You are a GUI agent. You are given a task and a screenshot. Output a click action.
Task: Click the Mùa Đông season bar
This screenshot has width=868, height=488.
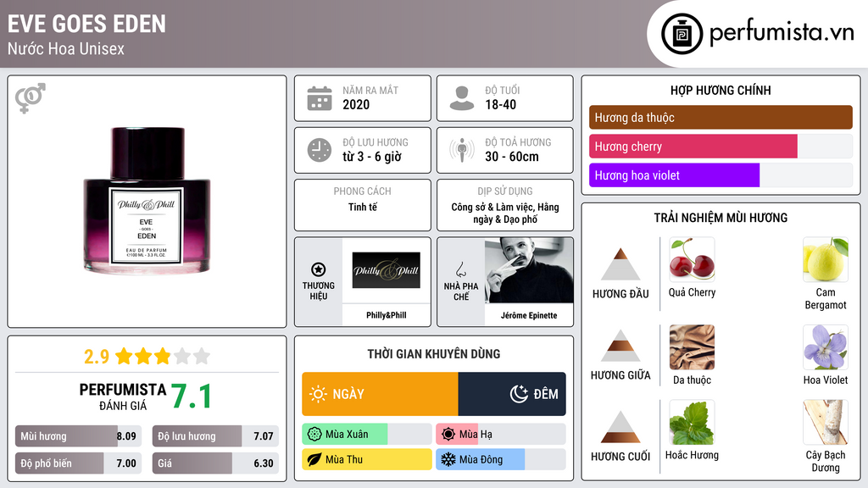(x=500, y=459)
